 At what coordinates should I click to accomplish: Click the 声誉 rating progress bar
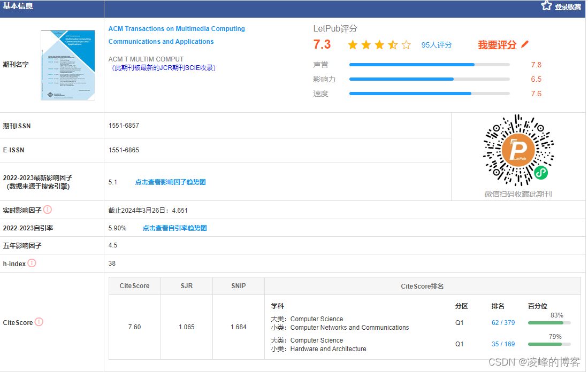(x=430, y=65)
